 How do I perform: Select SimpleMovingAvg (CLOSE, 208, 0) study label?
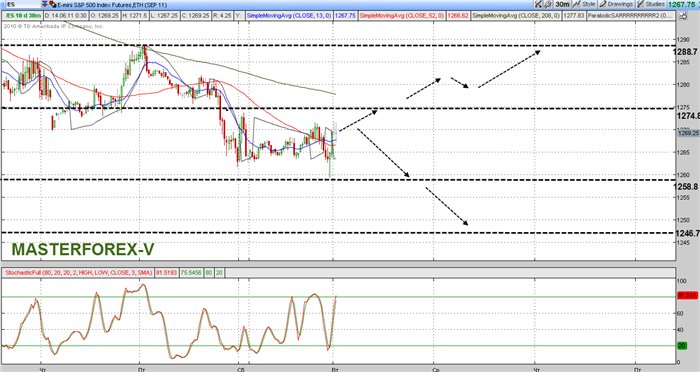[x=515, y=15]
